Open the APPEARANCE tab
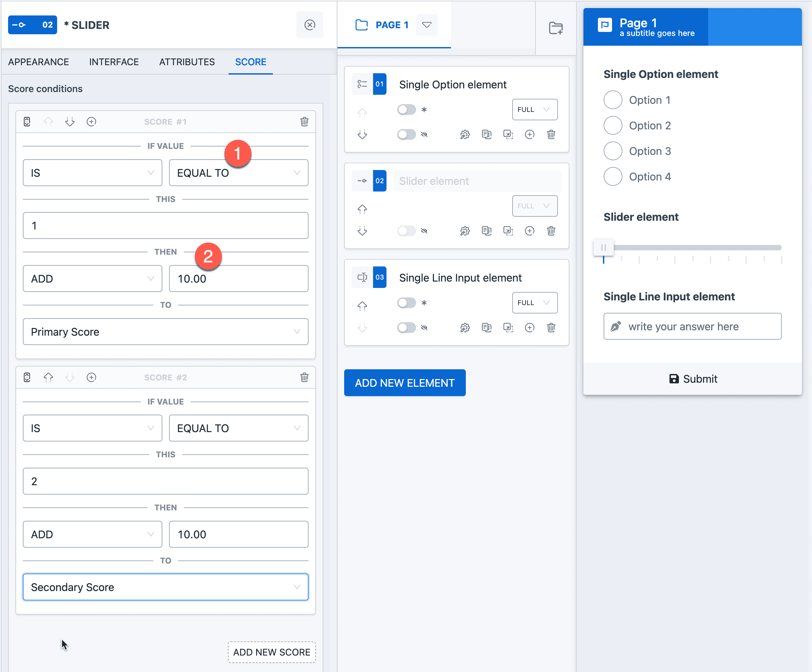Viewport: 812px width, 672px height. point(39,62)
